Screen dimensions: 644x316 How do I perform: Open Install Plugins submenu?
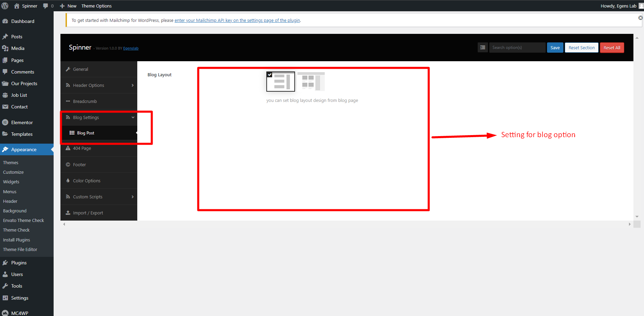click(16, 240)
